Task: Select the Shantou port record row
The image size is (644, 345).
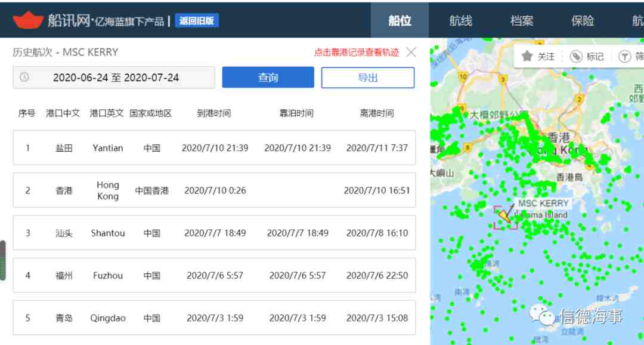Action: click(x=214, y=233)
